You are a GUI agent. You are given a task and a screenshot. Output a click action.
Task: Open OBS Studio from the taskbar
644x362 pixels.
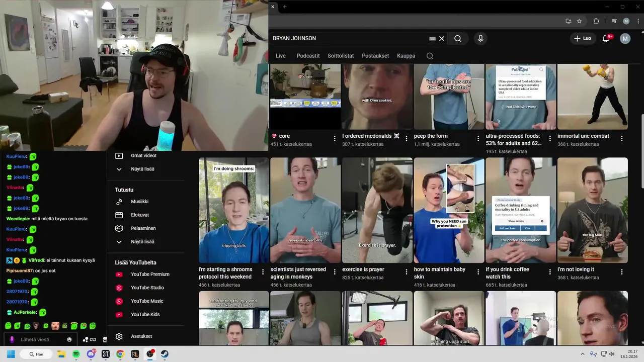pyautogui.click(x=150, y=354)
